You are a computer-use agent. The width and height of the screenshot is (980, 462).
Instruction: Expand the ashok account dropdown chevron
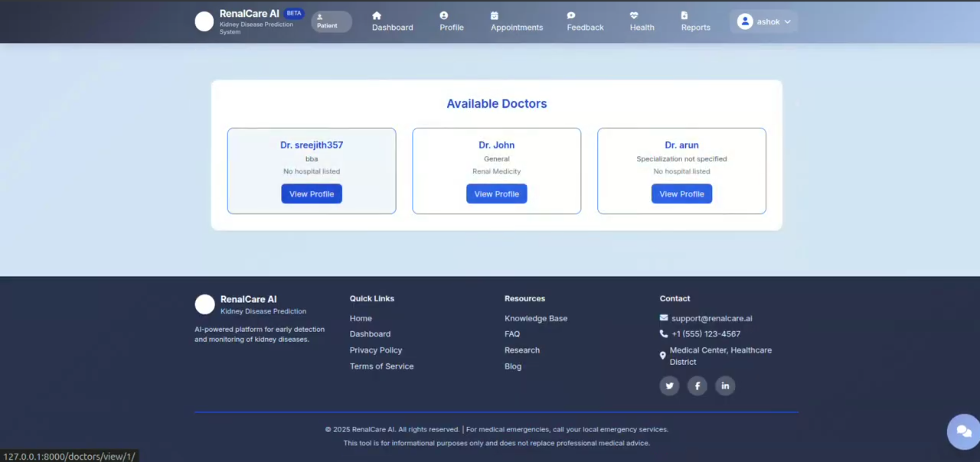787,22
